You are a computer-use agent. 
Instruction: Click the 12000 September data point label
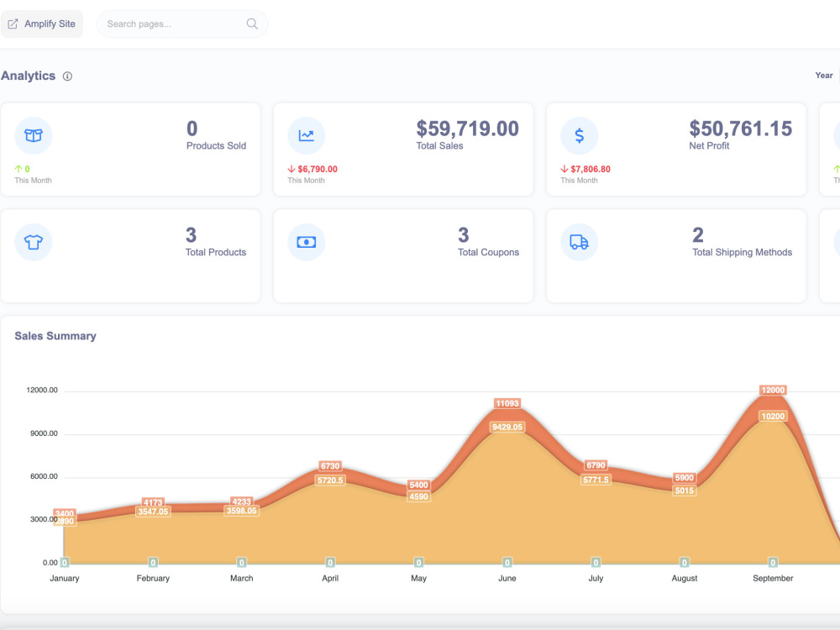click(772, 390)
